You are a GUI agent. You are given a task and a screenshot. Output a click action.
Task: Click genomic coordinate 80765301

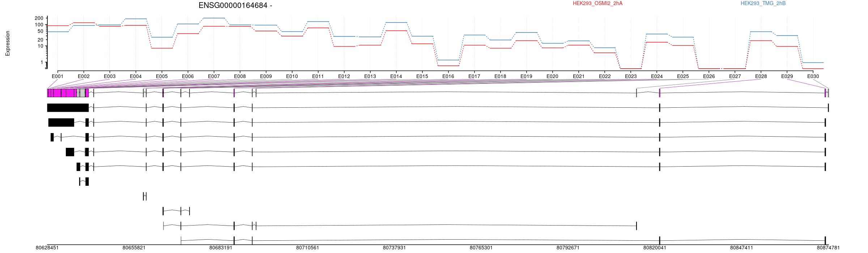pos(481,248)
